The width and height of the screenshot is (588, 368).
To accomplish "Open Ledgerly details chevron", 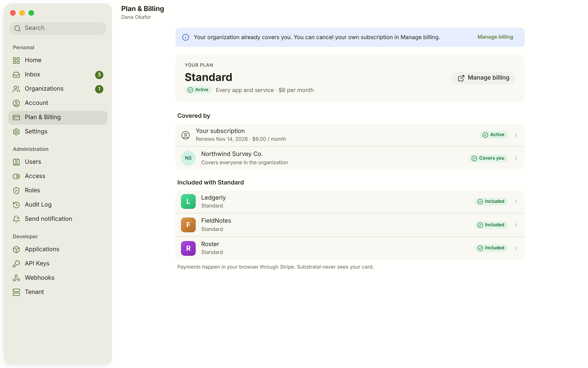I will coord(516,201).
